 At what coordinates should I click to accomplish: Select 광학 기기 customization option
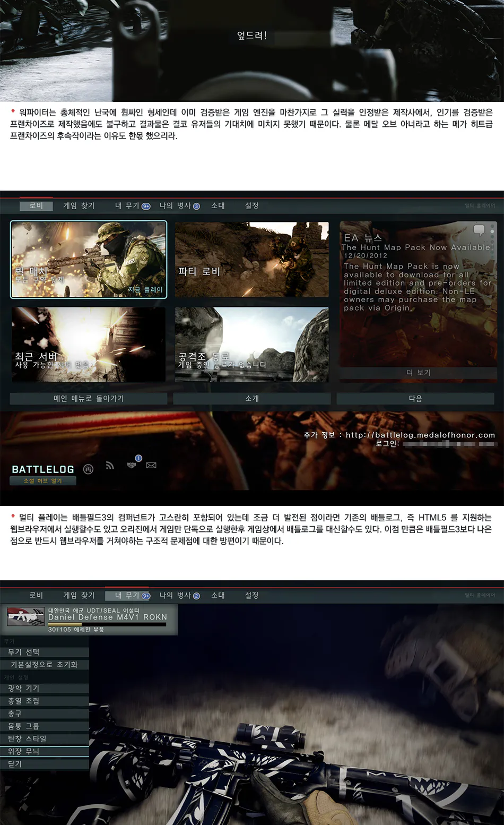tap(45, 688)
